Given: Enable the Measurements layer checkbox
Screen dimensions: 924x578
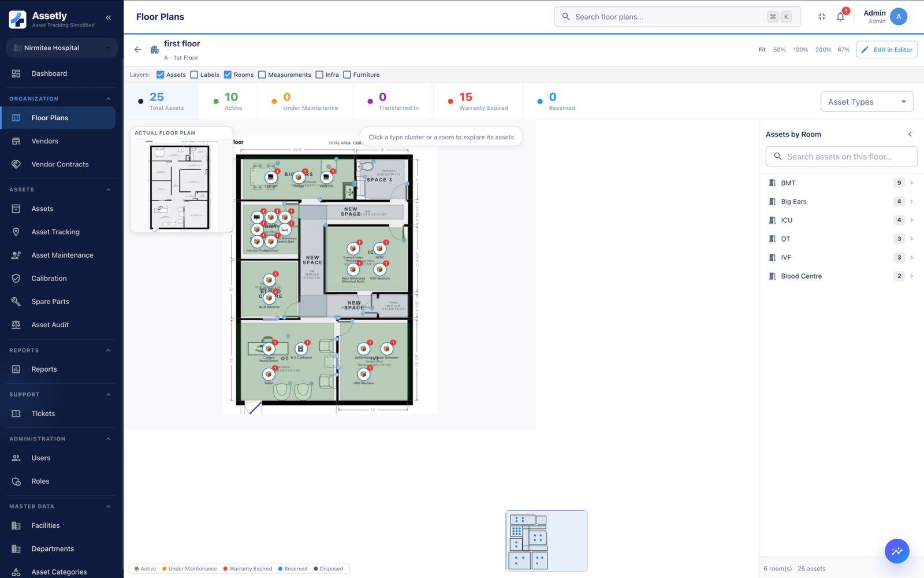Looking at the screenshot, I should (262, 75).
